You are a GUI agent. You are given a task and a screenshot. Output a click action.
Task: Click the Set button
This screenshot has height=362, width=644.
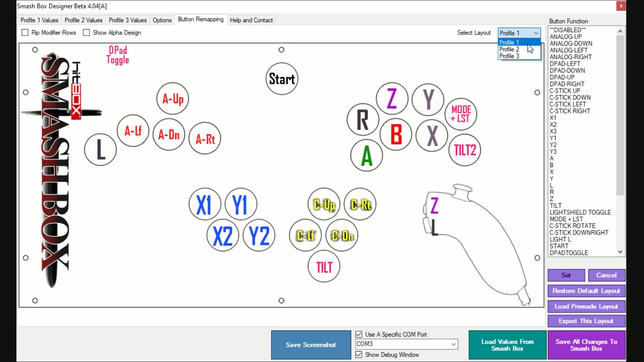[x=566, y=275]
